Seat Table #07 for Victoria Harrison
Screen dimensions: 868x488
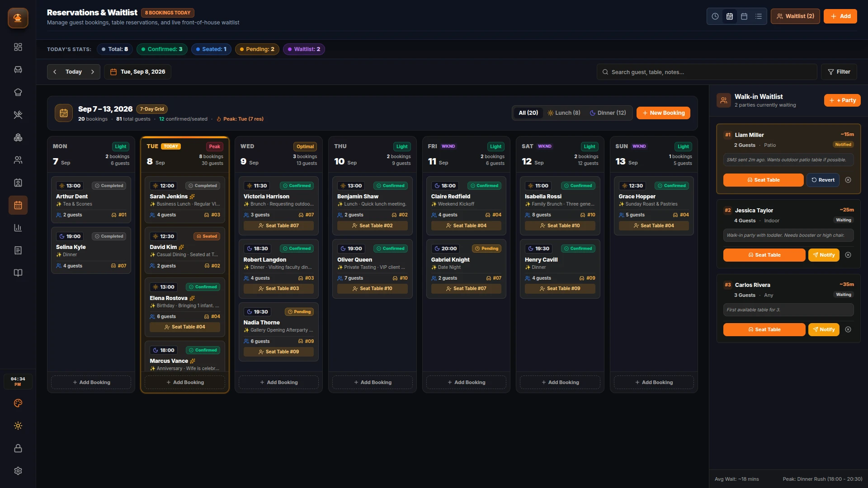pyautogui.click(x=278, y=225)
